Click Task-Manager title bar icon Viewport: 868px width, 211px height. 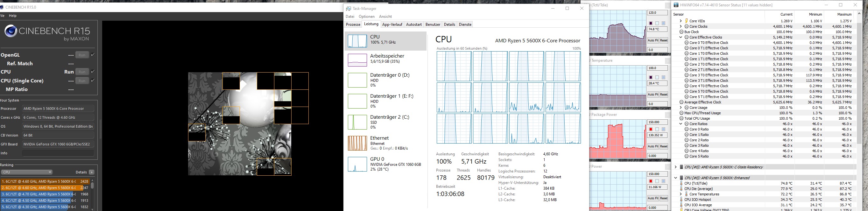349,8
